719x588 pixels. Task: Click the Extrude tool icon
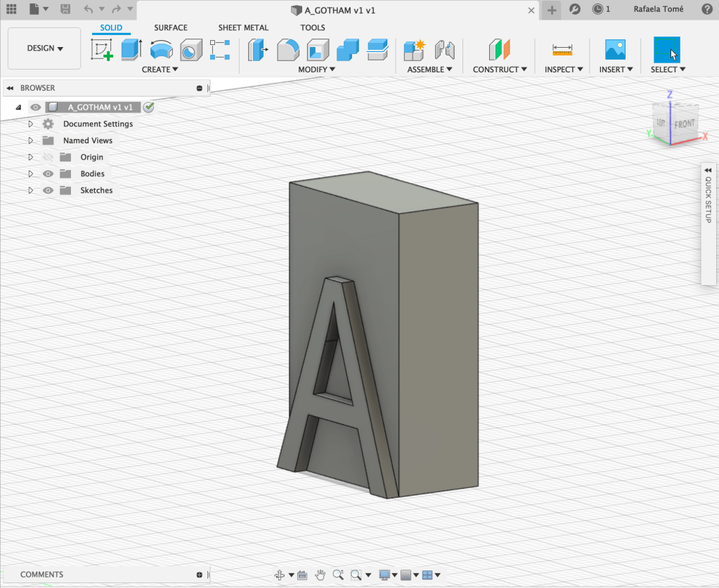tap(131, 50)
